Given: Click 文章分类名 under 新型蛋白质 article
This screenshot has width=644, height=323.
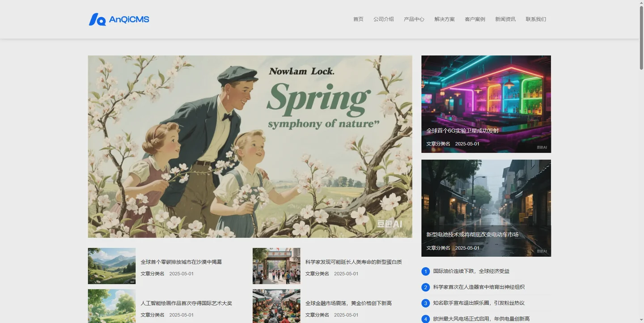Looking at the screenshot, I should coord(317,274).
